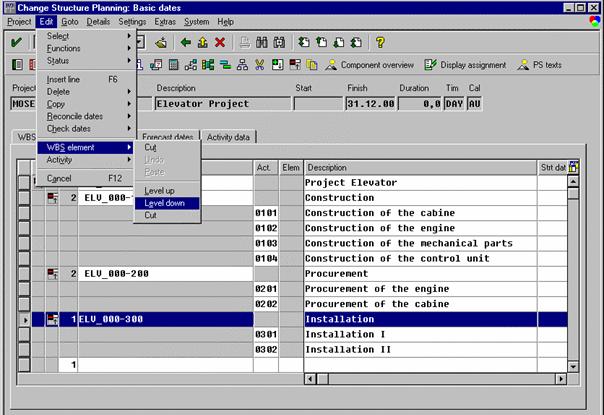Expand the Activity submenu

tap(85, 160)
